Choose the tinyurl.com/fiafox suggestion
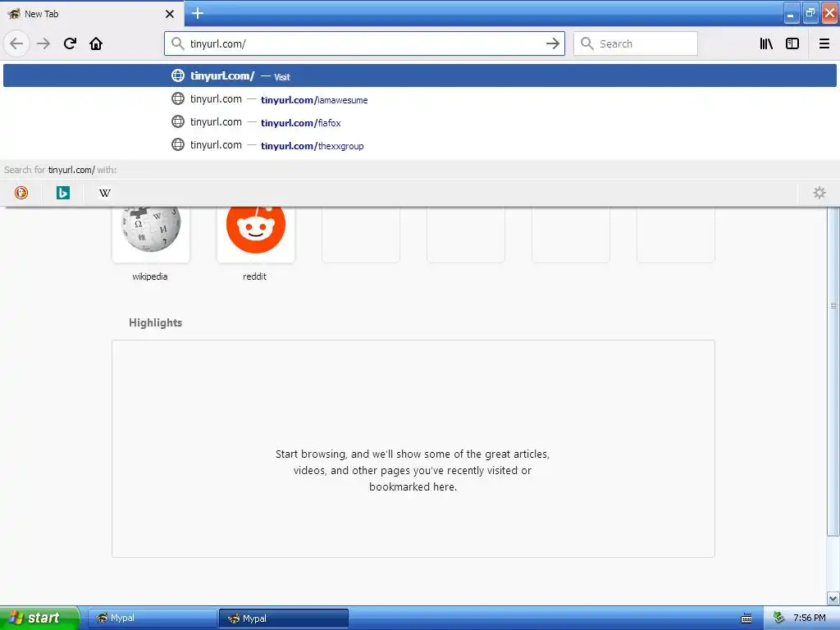This screenshot has height=630, width=840. (420, 122)
